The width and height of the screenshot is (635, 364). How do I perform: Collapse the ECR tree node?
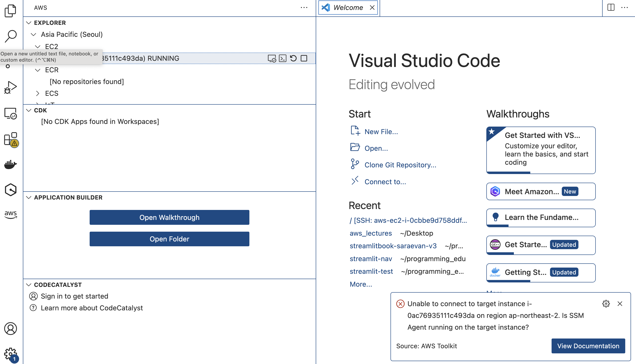point(37,70)
